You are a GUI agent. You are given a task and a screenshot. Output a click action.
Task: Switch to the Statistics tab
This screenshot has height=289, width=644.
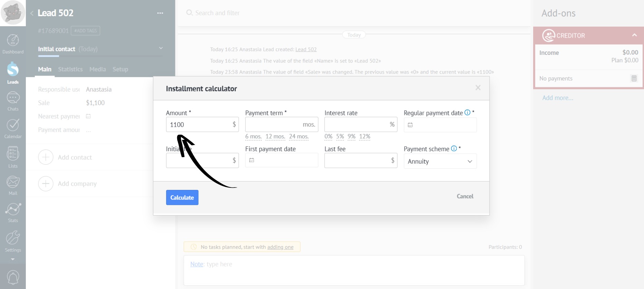point(70,69)
